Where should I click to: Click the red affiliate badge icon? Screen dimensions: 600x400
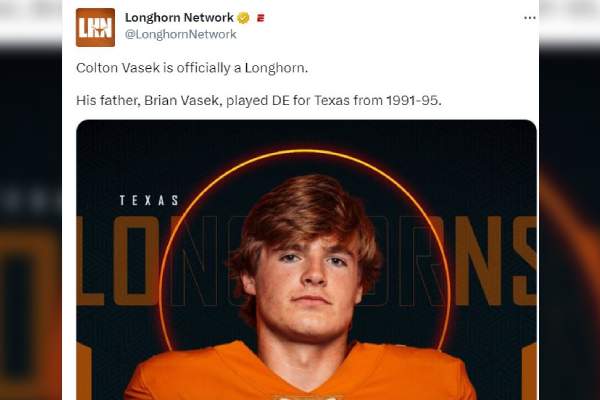pos(261,17)
